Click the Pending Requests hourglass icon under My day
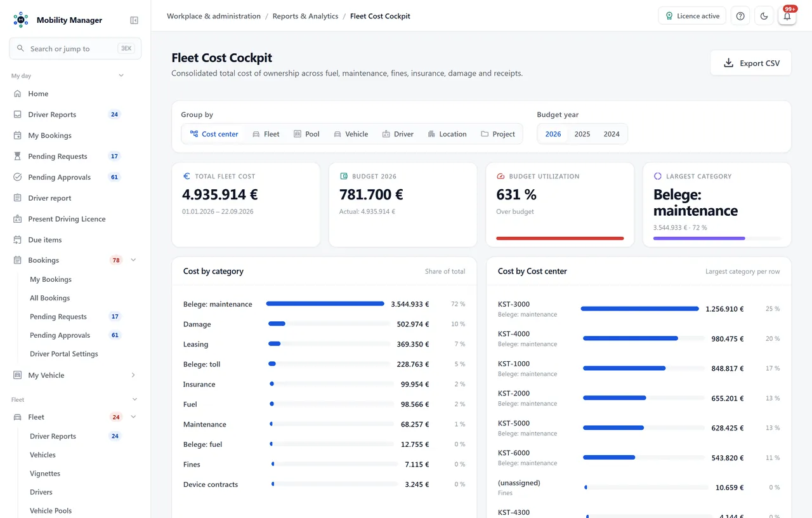 pyautogui.click(x=17, y=156)
